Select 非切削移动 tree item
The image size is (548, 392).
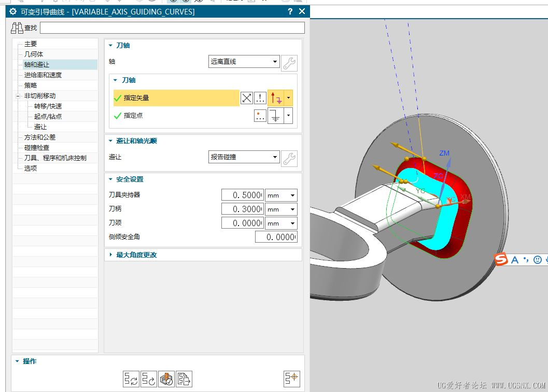pyautogui.click(x=40, y=96)
